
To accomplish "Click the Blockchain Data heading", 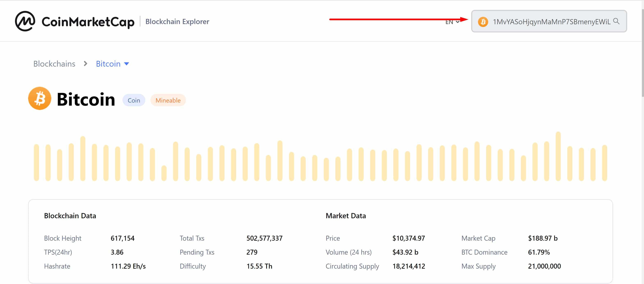I will [x=70, y=216].
